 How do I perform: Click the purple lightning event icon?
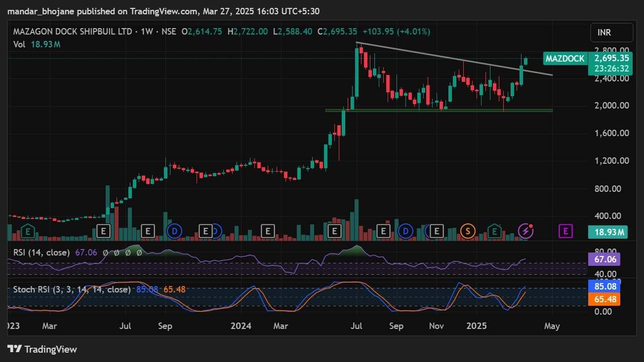pos(525,230)
